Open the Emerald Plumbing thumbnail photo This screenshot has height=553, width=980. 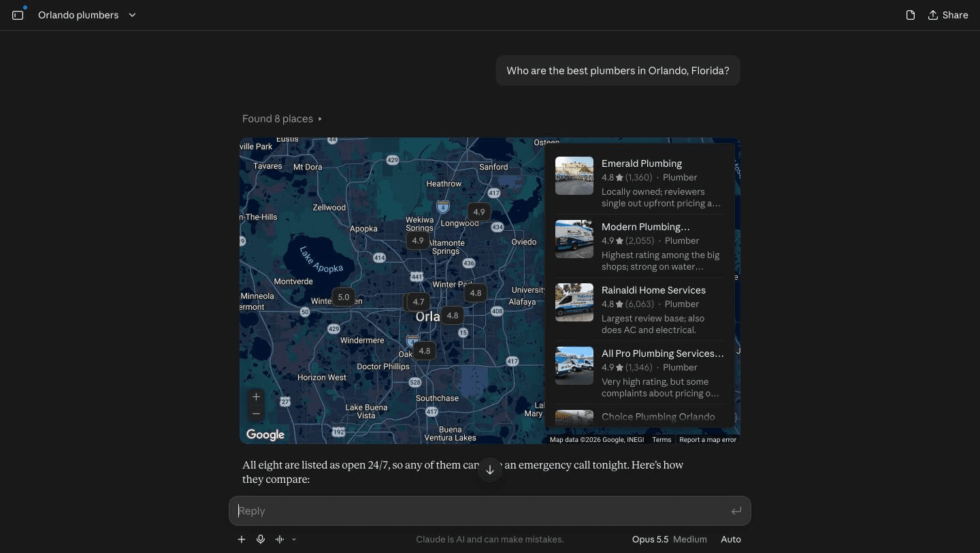coord(574,176)
